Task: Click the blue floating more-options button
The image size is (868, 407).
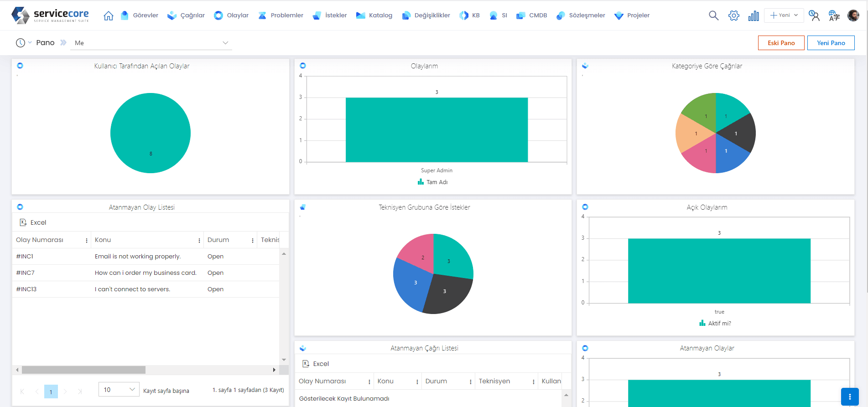Action: [x=850, y=397]
